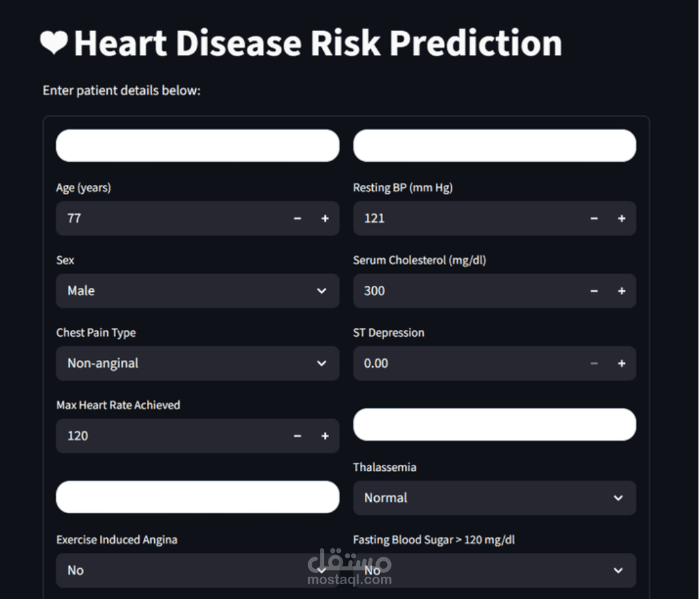Expand the Thalassemia dropdown showing Normal
This screenshot has width=700, height=599.
click(x=494, y=498)
